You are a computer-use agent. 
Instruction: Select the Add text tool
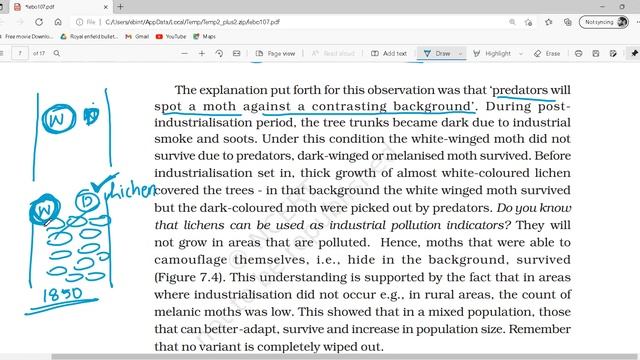tap(389, 53)
